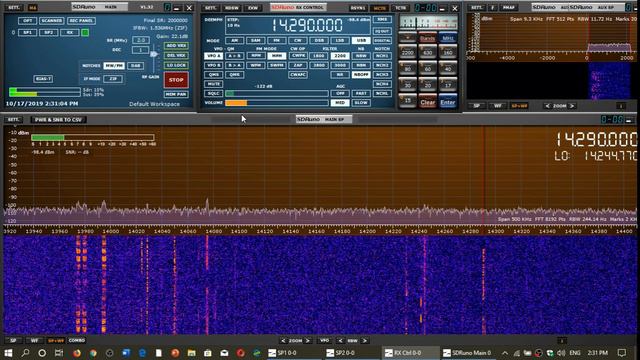This screenshot has height=360, width=640.
Task: Increase RBW in Main SP window
Action: pos(364,340)
